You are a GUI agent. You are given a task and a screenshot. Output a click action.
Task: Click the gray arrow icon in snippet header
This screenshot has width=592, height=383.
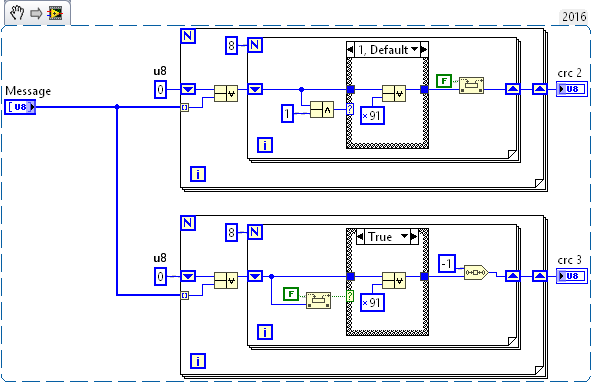coord(36,14)
